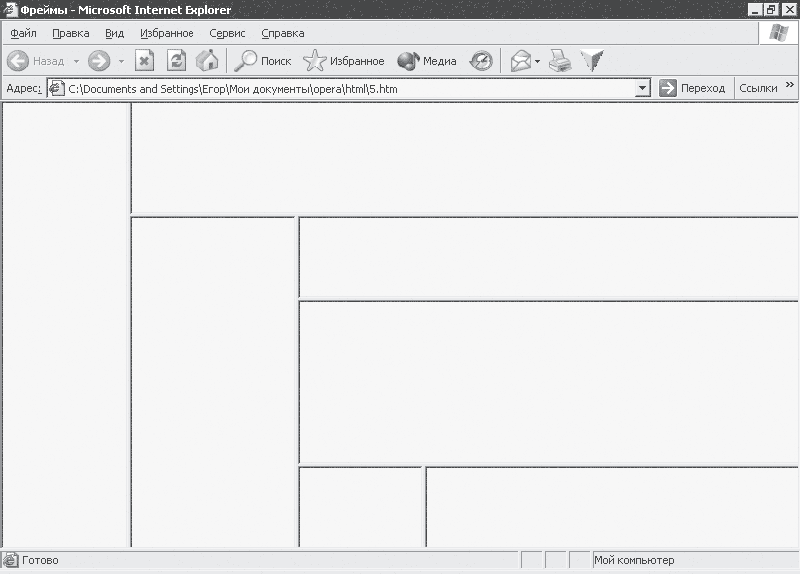Viewport: 800px width, 574px height.
Task: Print the page with the printer icon
Action: pyautogui.click(x=560, y=61)
